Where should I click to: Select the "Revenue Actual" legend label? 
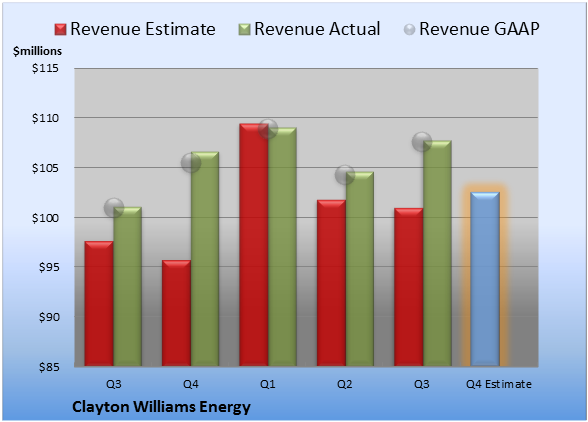pos(317,29)
